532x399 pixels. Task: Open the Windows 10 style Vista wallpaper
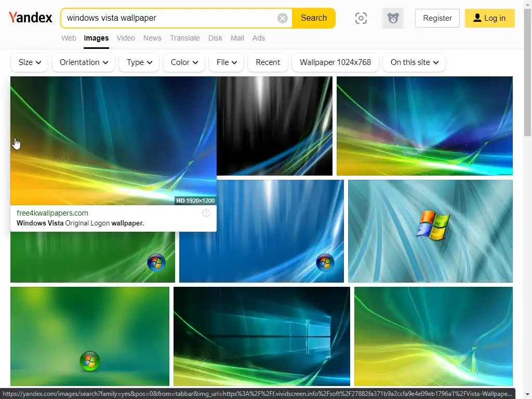[x=262, y=336]
